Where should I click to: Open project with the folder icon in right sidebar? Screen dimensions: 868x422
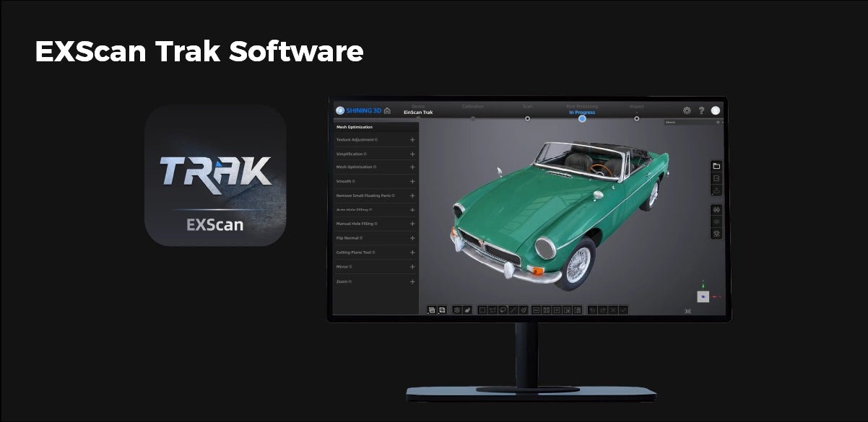point(716,166)
